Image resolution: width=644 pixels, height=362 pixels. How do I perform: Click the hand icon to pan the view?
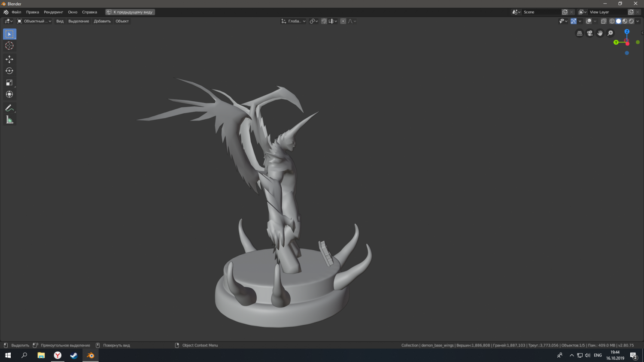pos(600,33)
